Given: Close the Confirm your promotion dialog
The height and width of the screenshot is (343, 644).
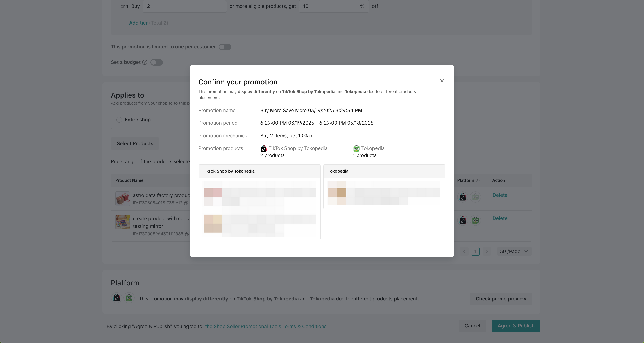Looking at the screenshot, I should click(x=442, y=81).
